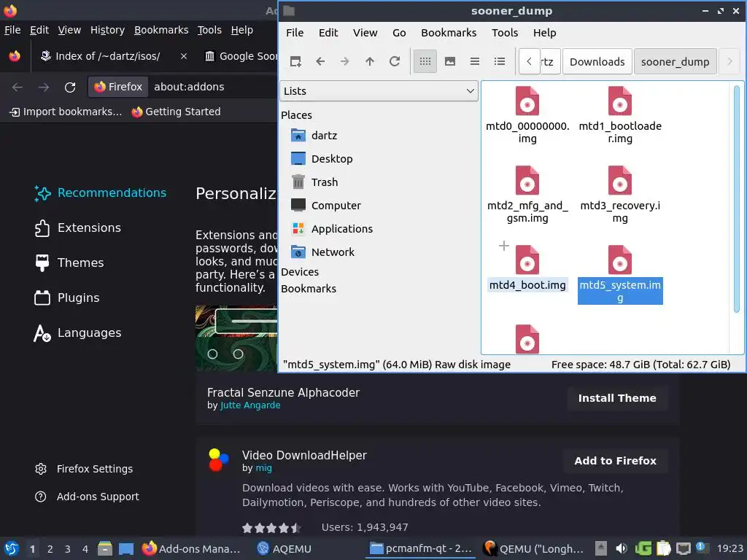This screenshot has height=560, width=747.
Task: Select the mtd1_bootloader.img file icon
Action: tap(620, 101)
